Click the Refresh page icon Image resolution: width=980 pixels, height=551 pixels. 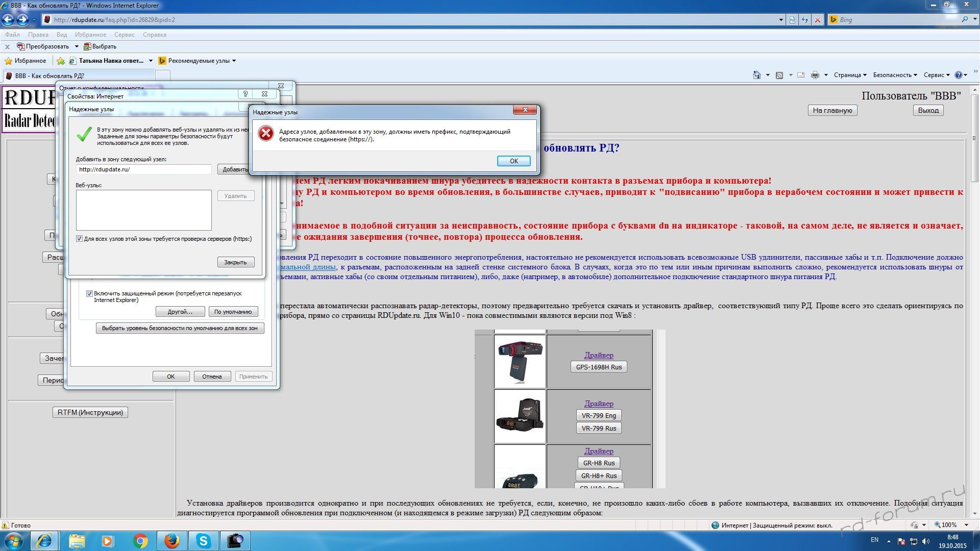805,20
